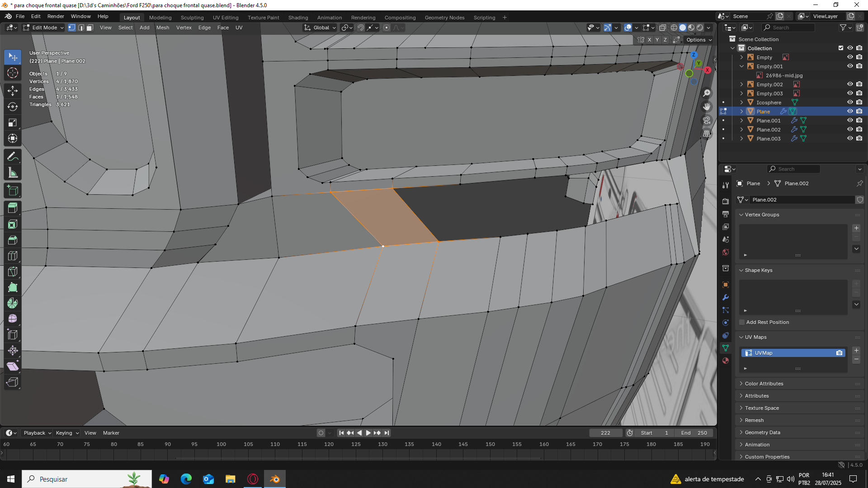Switch to the UV Editing workspace tab
868x488 pixels.
coord(225,18)
